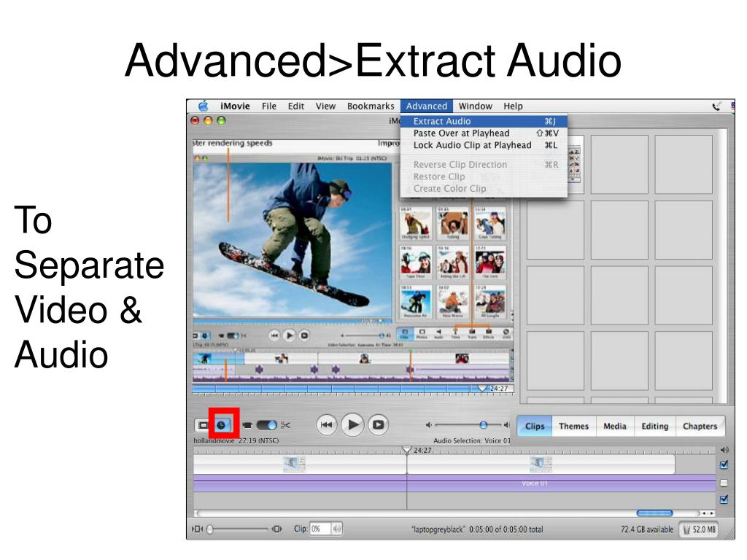Click the 'Audio Selection: Voice 01' text
This screenshot has width=747, height=560.
click(472, 441)
